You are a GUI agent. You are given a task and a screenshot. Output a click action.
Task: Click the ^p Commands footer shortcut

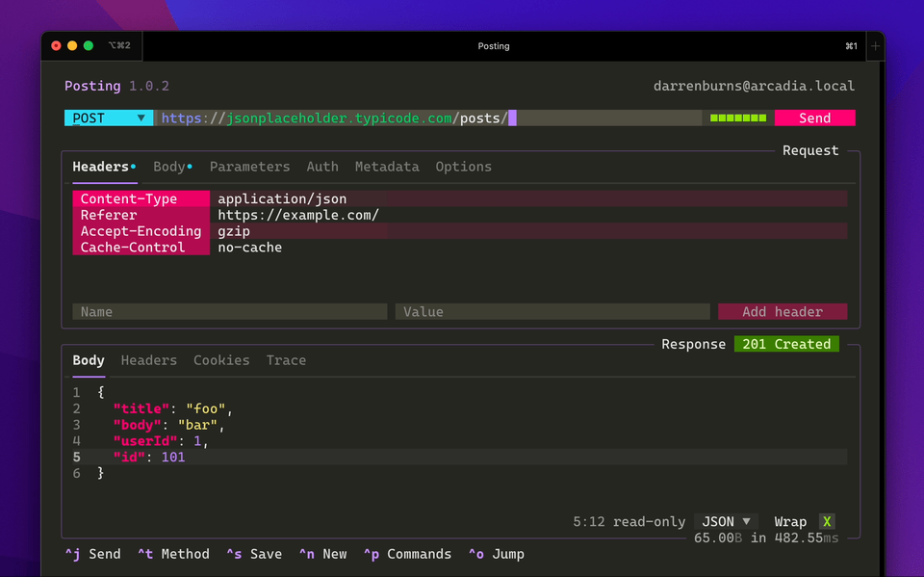408,554
